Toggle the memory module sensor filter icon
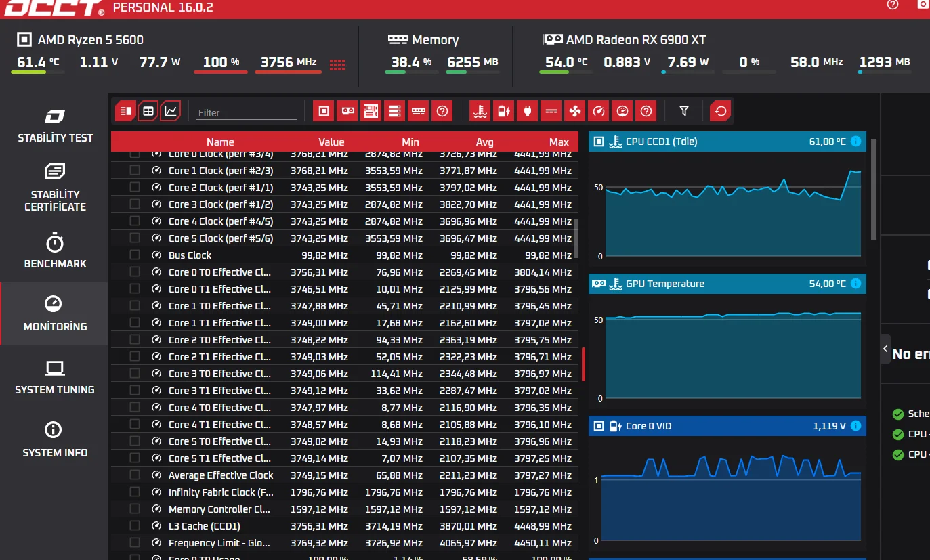Image resolution: width=930 pixels, height=560 pixels. click(x=419, y=110)
